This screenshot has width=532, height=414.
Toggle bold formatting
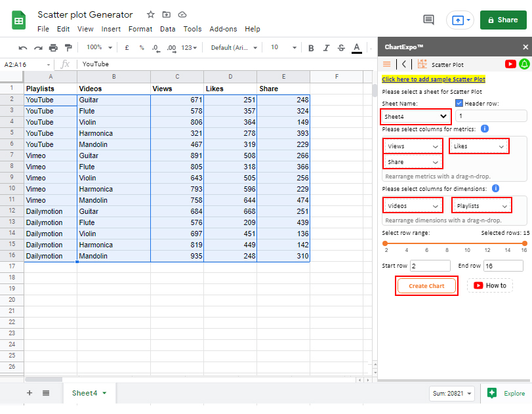pos(311,48)
